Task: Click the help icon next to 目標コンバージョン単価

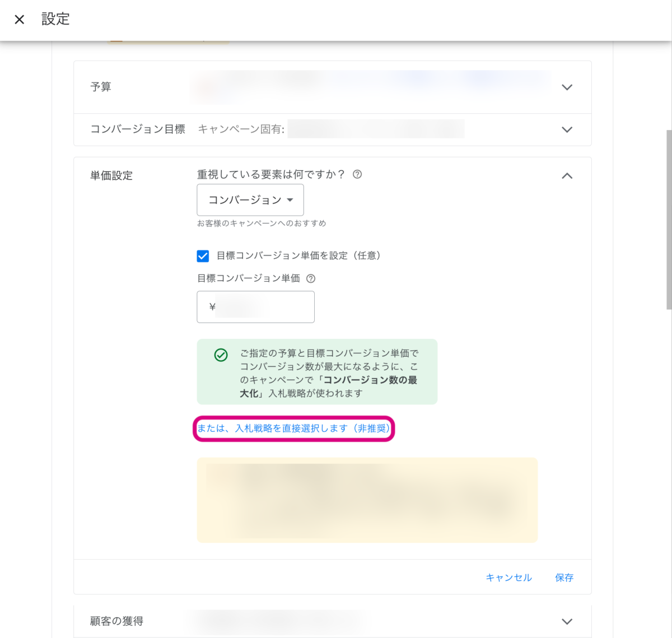Action: (x=311, y=278)
